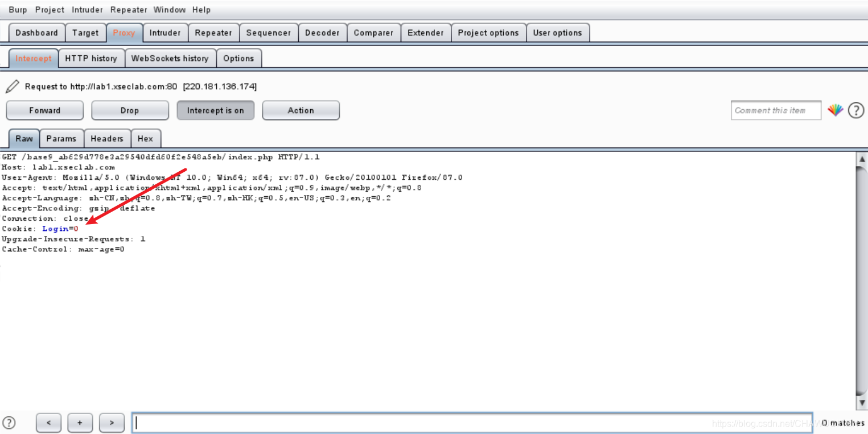Viewport: 868px width, 434px height.
Task: Open the Action menu button
Action: point(301,110)
